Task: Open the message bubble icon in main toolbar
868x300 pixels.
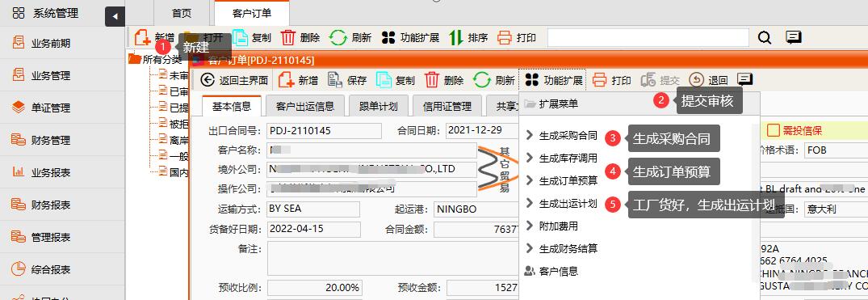Action: pos(794,38)
